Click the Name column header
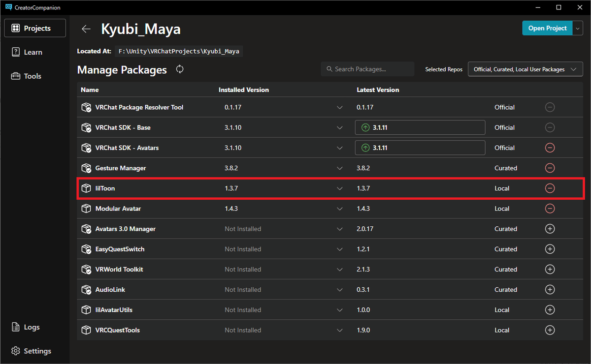 point(90,90)
